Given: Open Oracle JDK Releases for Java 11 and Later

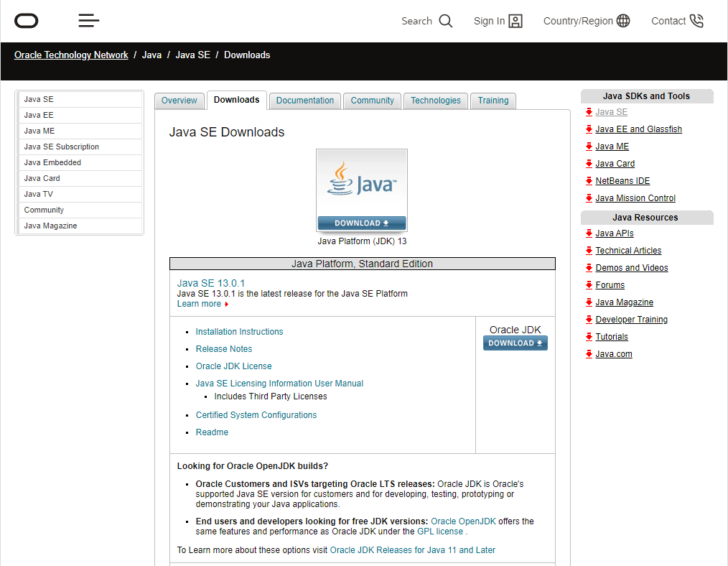Looking at the screenshot, I should point(412,549).
